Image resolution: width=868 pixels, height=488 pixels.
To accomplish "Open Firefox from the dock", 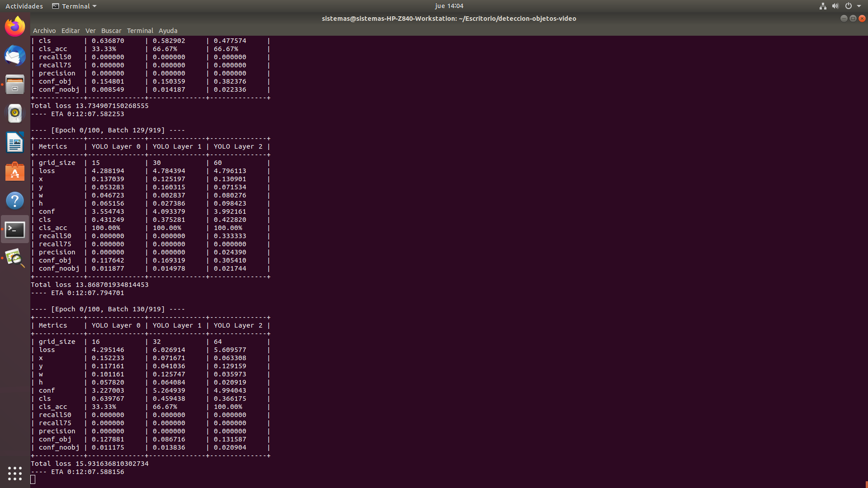I will click(15, 27).
